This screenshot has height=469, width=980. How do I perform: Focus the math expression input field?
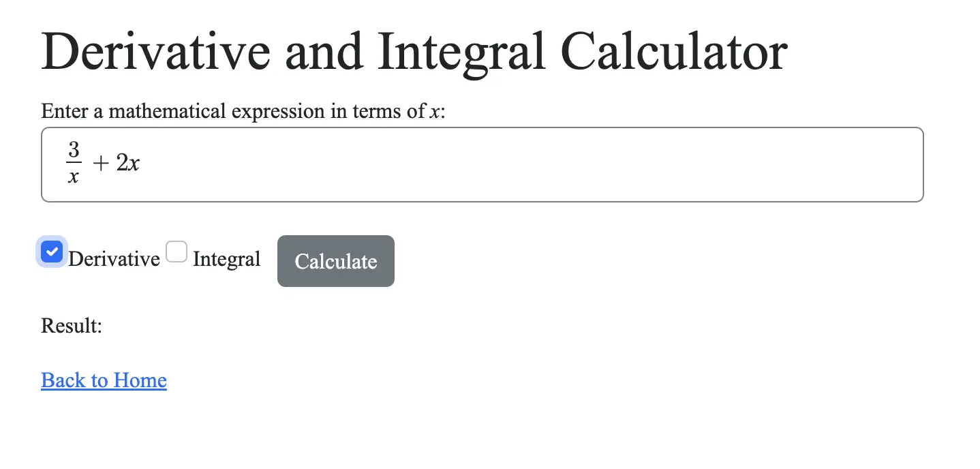coord(483,164)
